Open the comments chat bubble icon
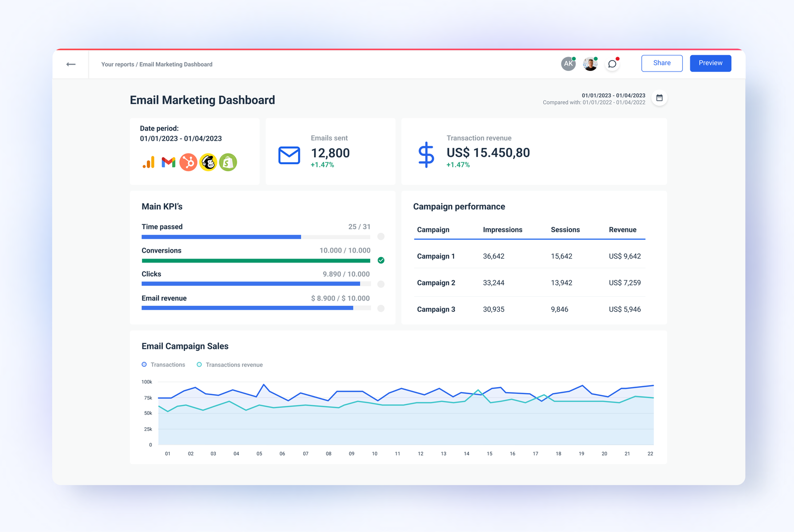 click(612, 64)
